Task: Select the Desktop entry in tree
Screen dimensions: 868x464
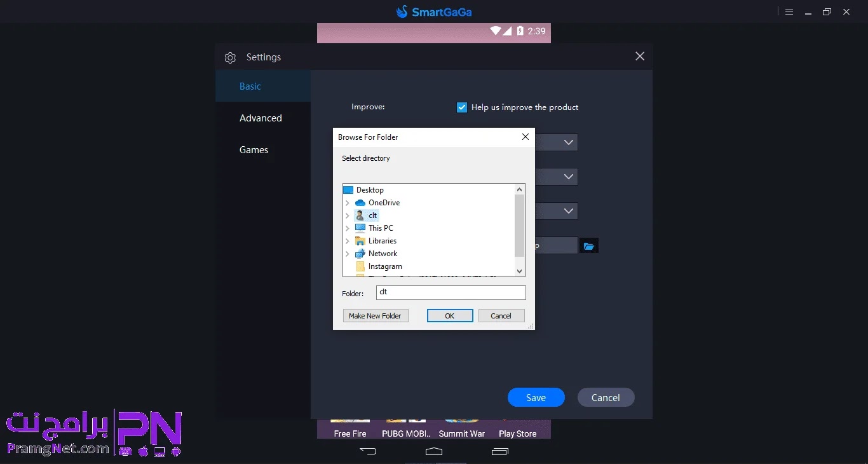Action: (x=370, y=190)
